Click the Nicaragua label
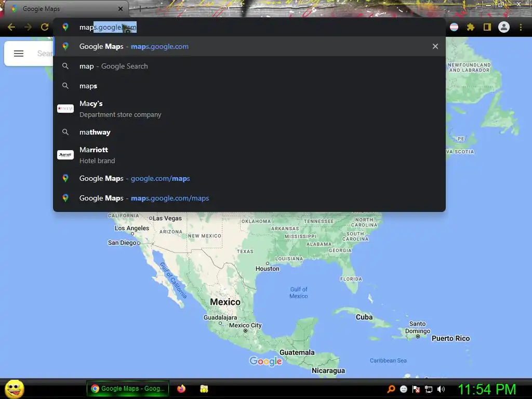The image size is (532, 399). point(328,370)
